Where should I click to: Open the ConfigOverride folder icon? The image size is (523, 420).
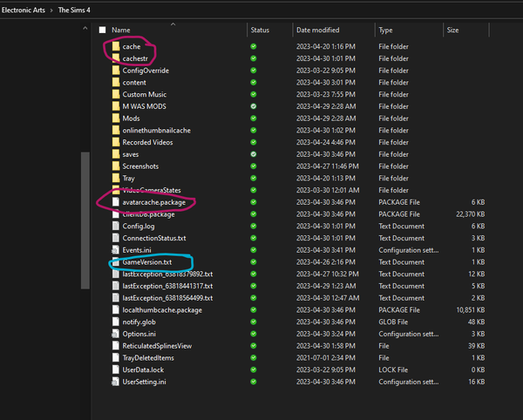[116, 71]
